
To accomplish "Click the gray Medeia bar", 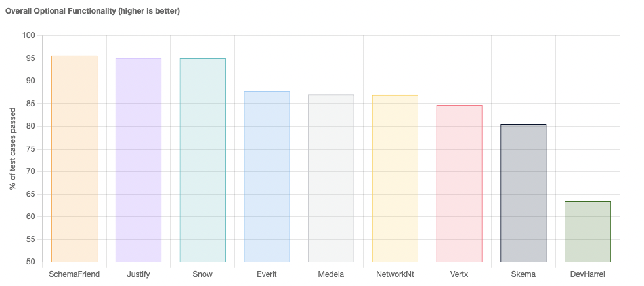I will tap(331, 178).
